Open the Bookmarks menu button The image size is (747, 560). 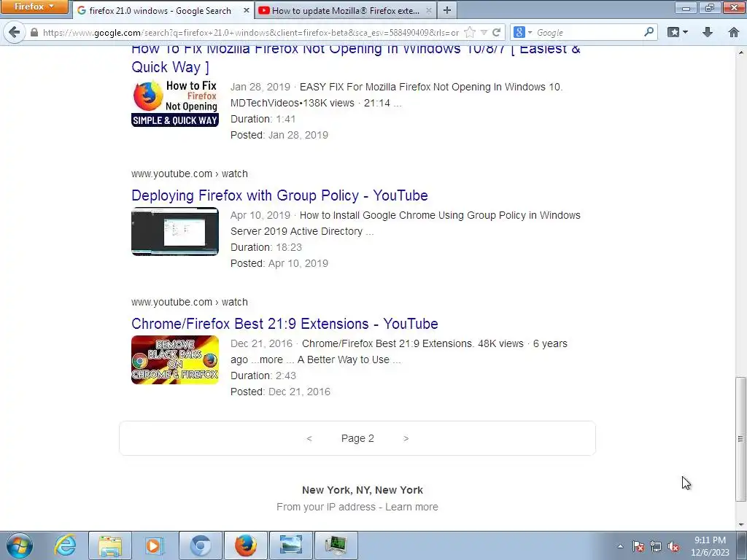[x=678, y=32]
